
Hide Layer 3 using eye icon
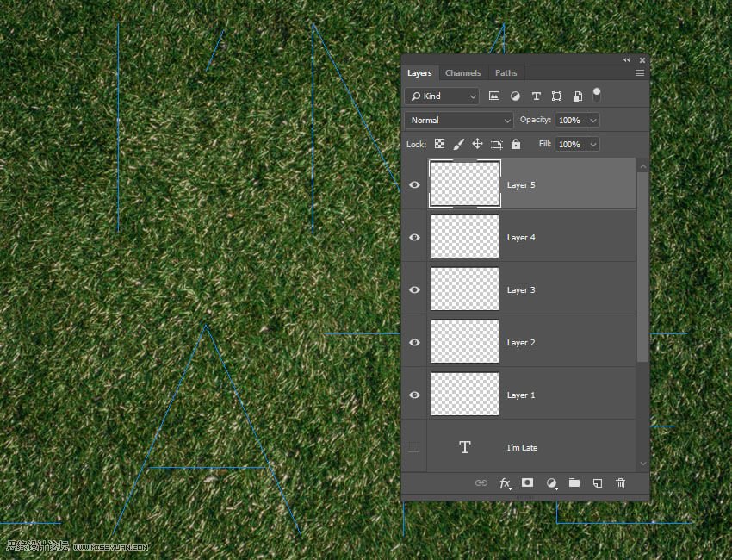(x=414, y=290)
